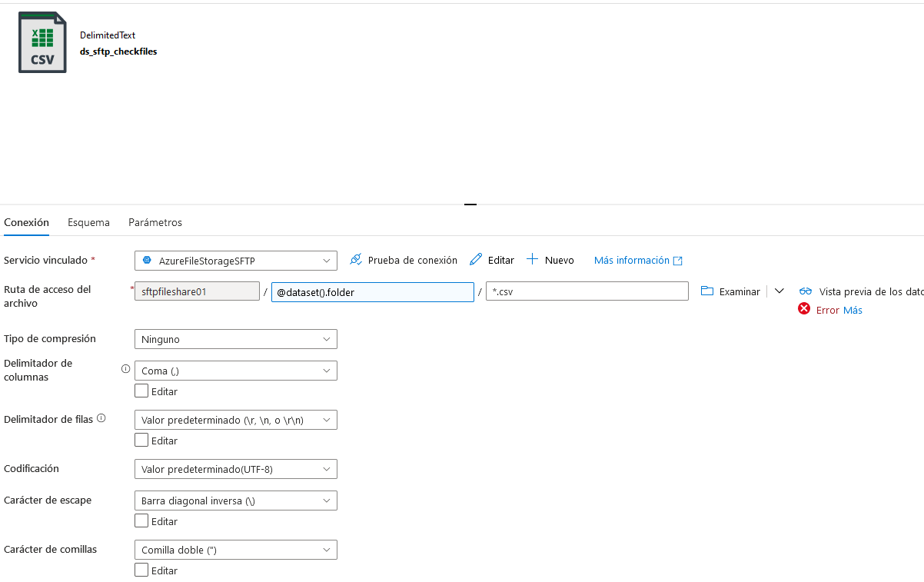Click the Ruta de acceso del archivo label

(48, 296)
